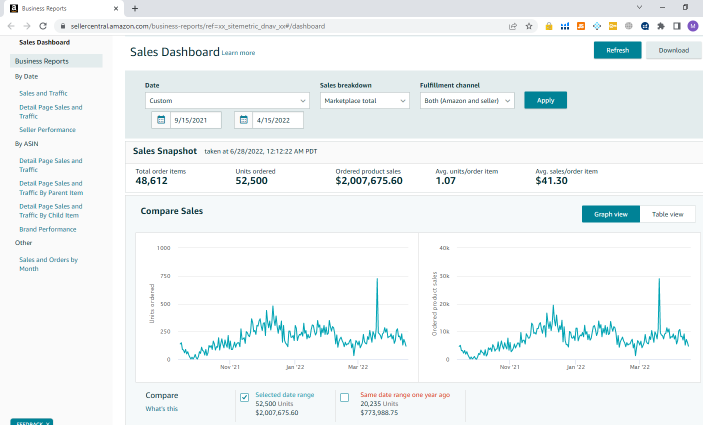Open Sales and Orders by Month report
Viewport: 703px width, 425px height.
point(48,264)
